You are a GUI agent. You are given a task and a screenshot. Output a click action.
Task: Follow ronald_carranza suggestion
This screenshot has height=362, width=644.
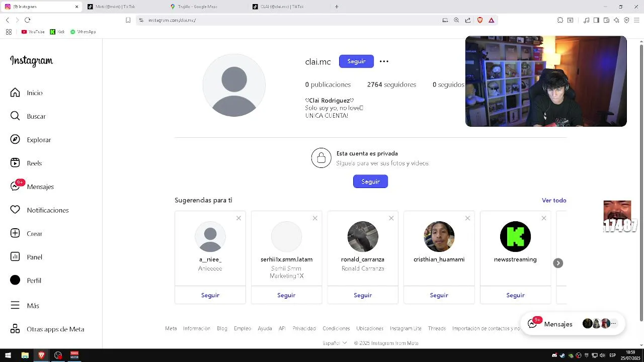[x=363, y=295]
